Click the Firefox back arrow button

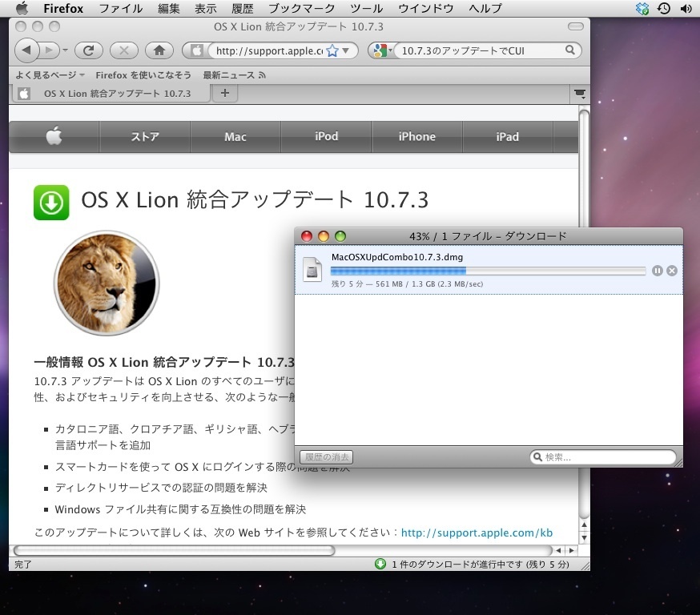click(26, 50)
